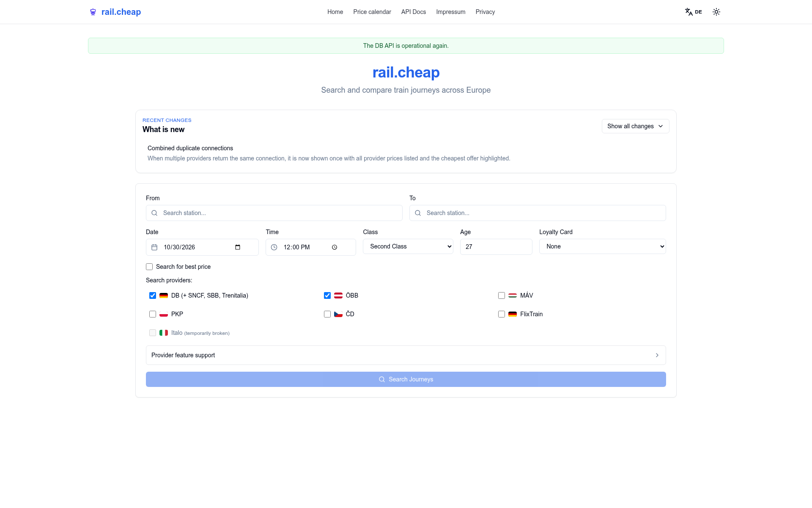Click the Italian flag next to Italo
Image resolution: width=812 pixels, height=508 pixels.
pyautogui.click(x=164, y=333)
